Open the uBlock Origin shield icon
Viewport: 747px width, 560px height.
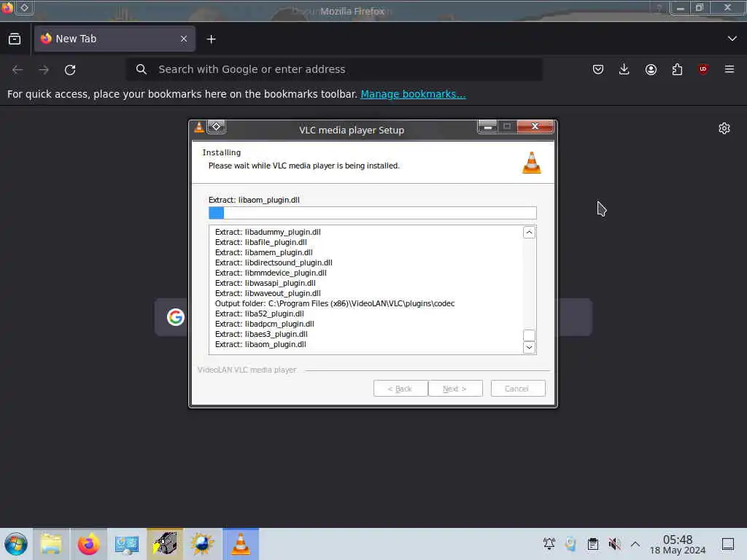pyautogui.click(x=703, y=69)
